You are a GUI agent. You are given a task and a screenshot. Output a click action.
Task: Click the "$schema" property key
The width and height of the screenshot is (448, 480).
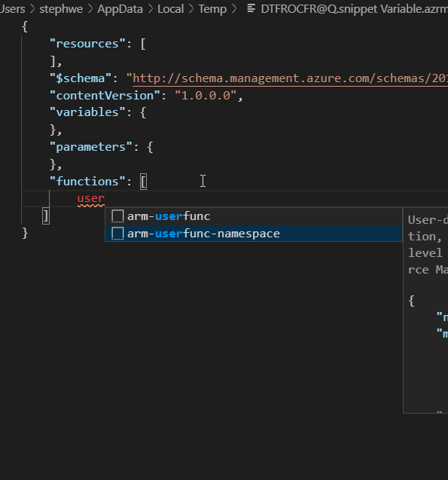tap(81, 78)
